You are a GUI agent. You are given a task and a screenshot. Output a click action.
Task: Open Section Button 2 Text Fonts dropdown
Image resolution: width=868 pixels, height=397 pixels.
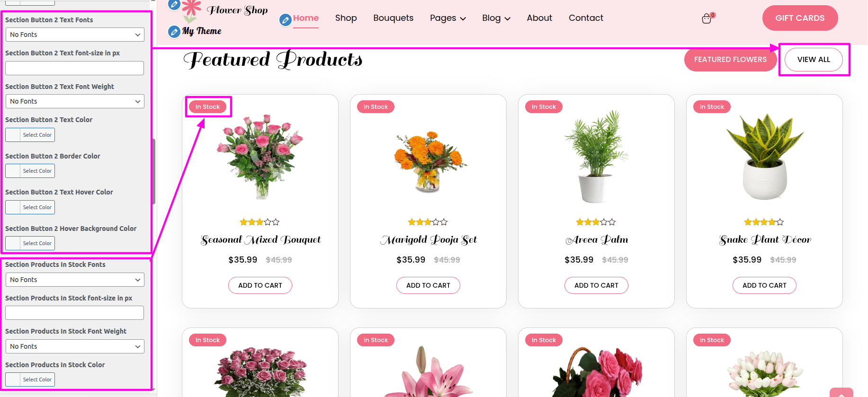[75, 35]
